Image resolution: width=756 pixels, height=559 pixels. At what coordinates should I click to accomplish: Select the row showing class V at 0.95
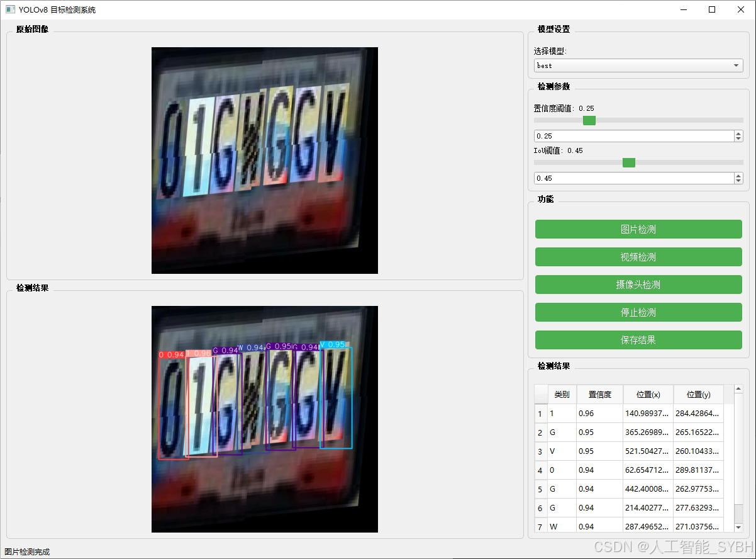(599, 451)
